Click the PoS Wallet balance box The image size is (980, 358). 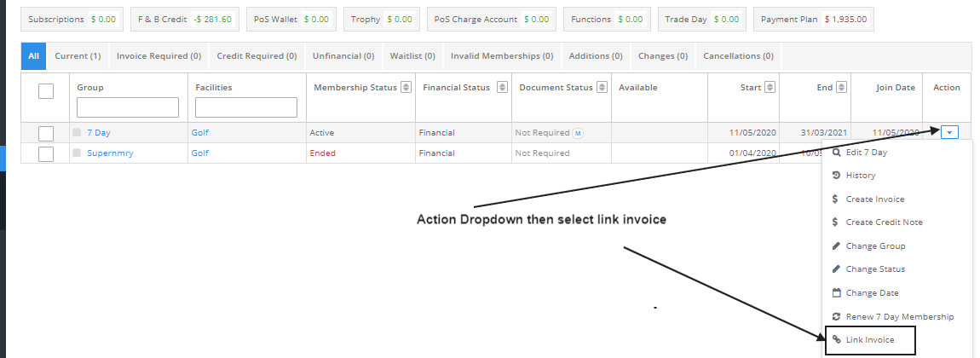[291, 20]
